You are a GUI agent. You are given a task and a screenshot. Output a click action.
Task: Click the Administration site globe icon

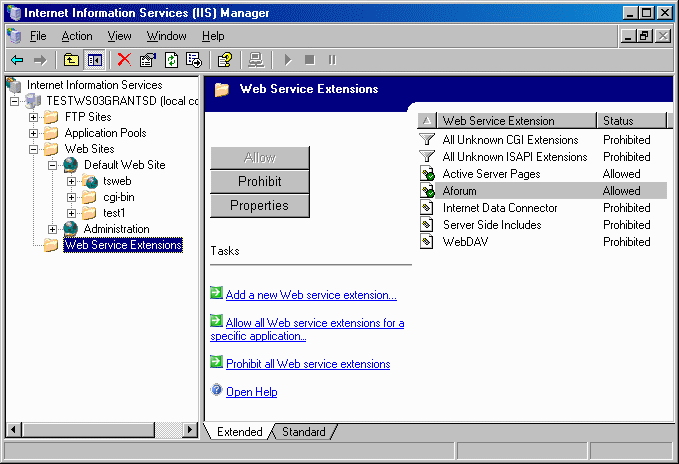71,229
